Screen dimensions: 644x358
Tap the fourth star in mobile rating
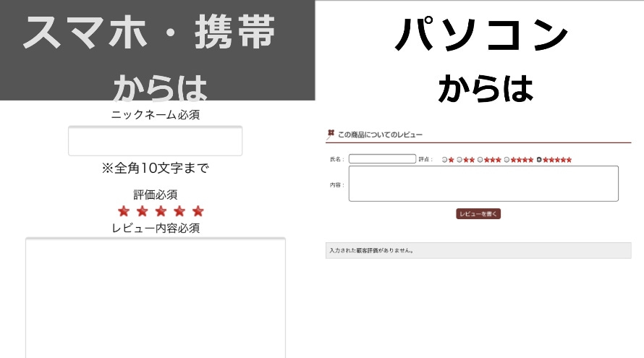point(179,211)
